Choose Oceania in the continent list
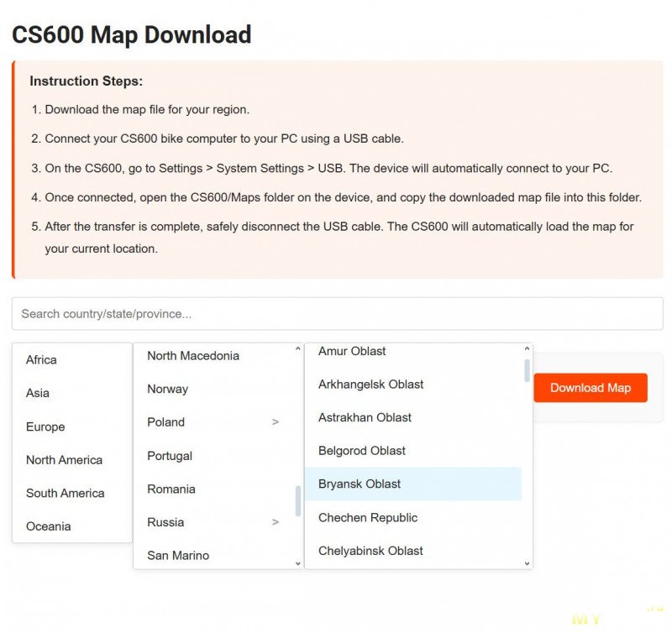 point(48,526)
